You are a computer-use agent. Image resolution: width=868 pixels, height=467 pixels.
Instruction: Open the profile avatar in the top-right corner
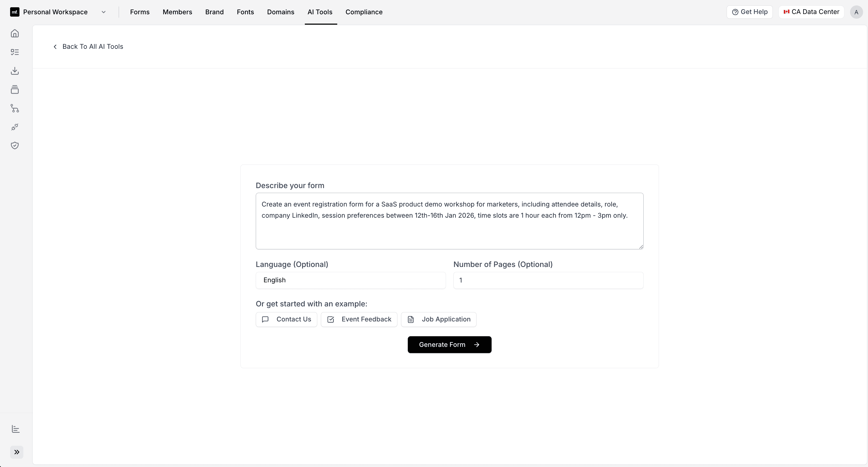pos(857,12)
